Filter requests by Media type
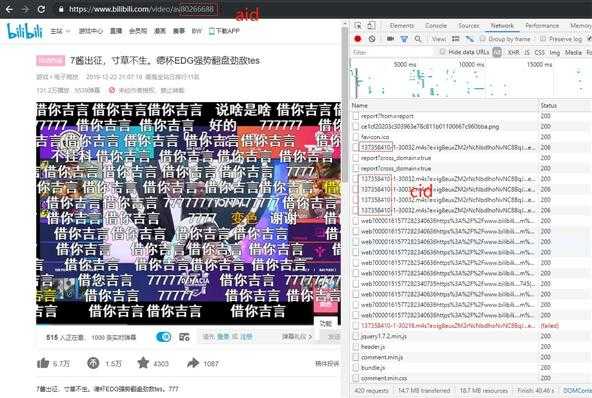The width and height of the screenshot is (592, 398). point(573,52)
